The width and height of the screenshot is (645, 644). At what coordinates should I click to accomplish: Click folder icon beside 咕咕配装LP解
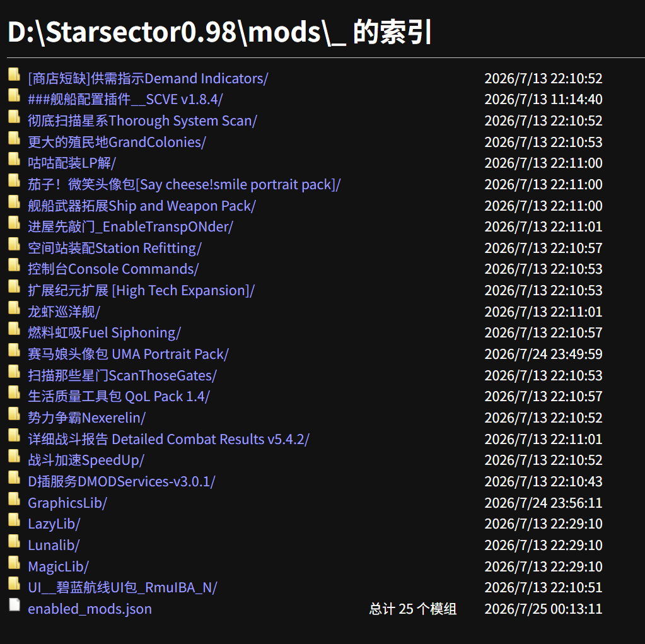[x=15, y=159]
